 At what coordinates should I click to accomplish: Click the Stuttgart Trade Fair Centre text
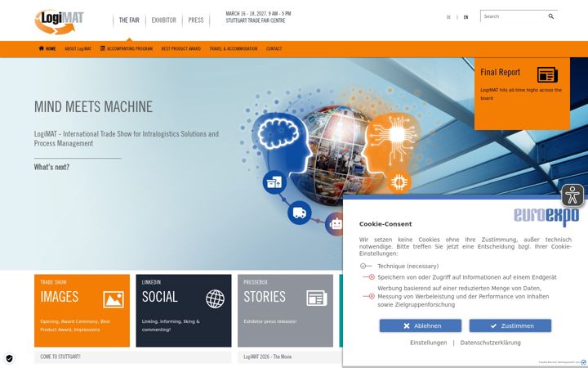[x=256, y=20]
